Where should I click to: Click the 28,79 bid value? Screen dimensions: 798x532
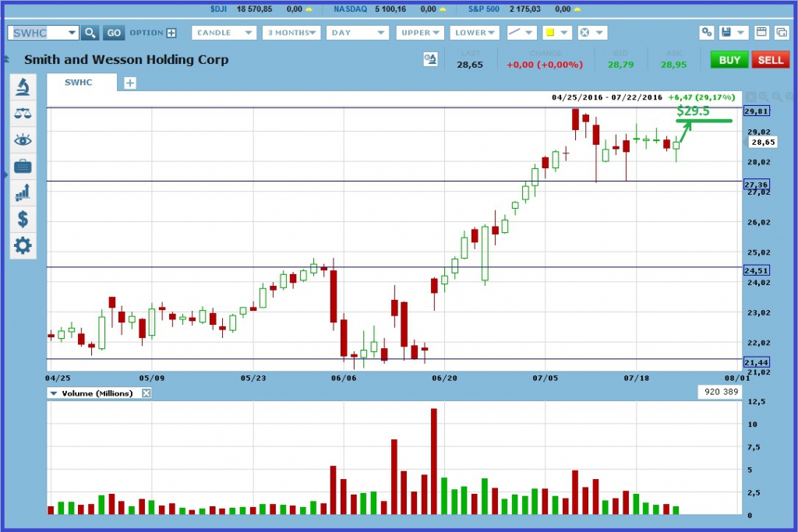(621, 65)
